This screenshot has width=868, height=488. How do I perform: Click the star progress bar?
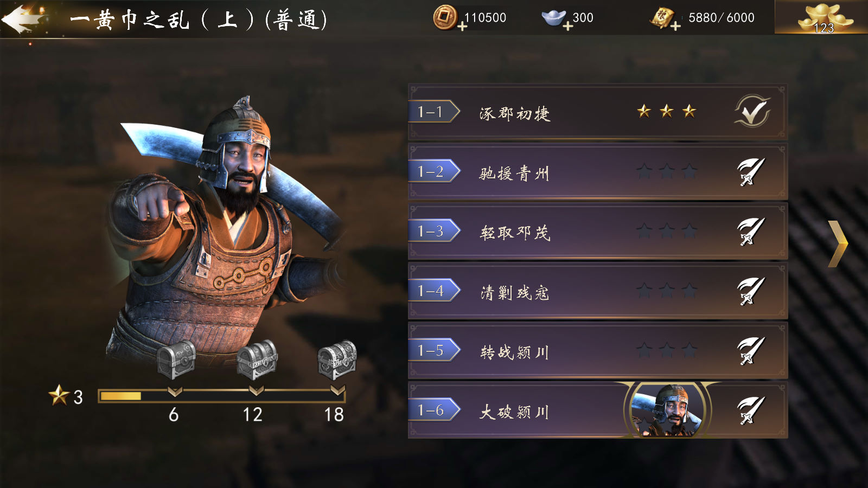(x=221, y=396)
